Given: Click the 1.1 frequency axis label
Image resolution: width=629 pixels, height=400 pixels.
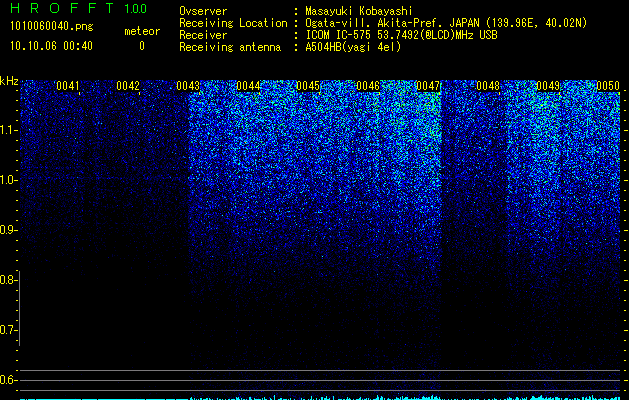Looking at the screenshot, I should pos(9,130).
